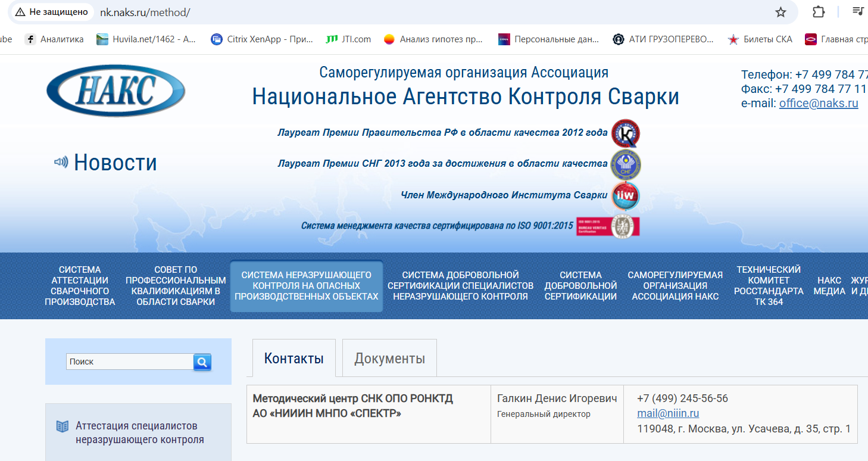The width and height of the screenshot is (868, 461).
Task: Click the Bureau Veritas ISO 9001 badge
Action: point(608,226)
